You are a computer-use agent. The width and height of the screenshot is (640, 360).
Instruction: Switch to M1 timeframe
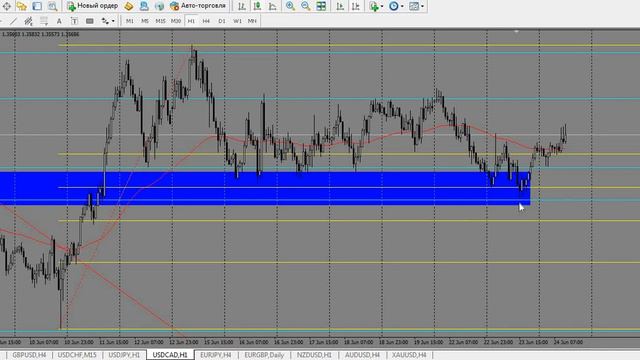(129, 21)
